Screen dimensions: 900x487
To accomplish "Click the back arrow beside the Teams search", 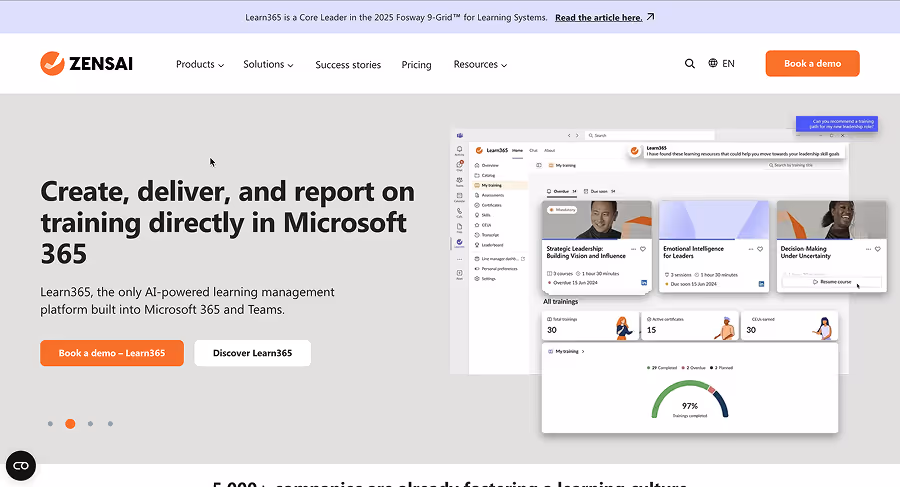I will (569, 136).
